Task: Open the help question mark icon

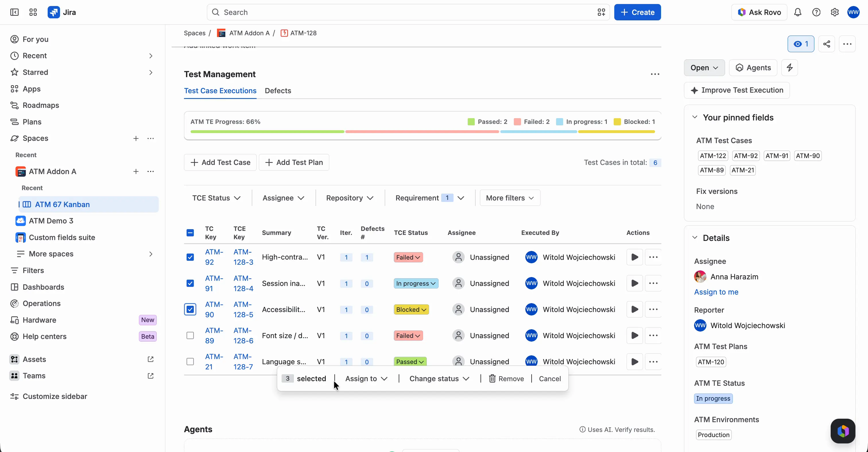Action: pos(816,12)
